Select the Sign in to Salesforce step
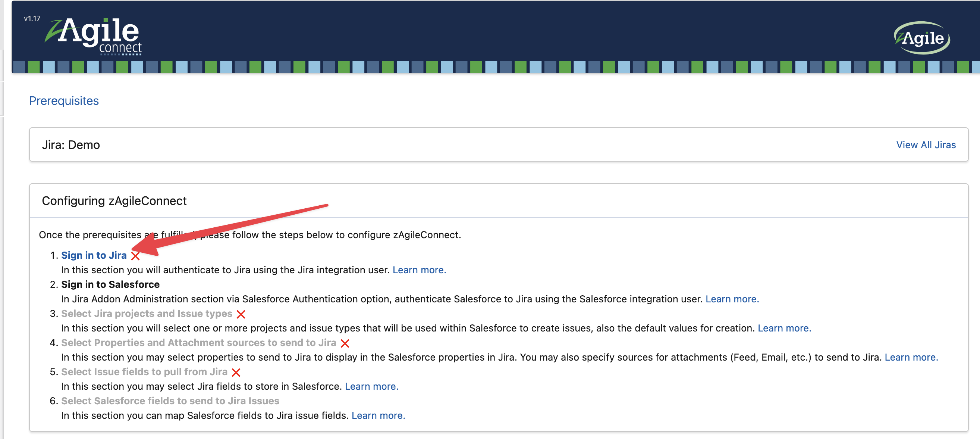Image resolution: width=980 pixels, height=439 pixels. [x=110, y=284]
